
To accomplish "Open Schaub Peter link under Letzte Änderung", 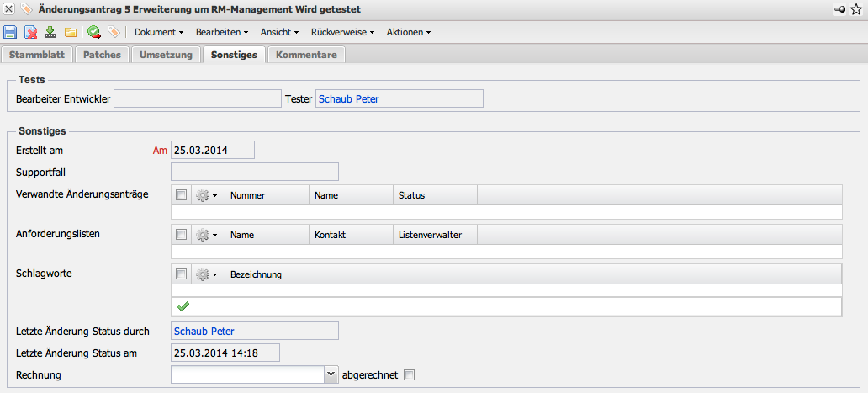I will click(204, 331).
